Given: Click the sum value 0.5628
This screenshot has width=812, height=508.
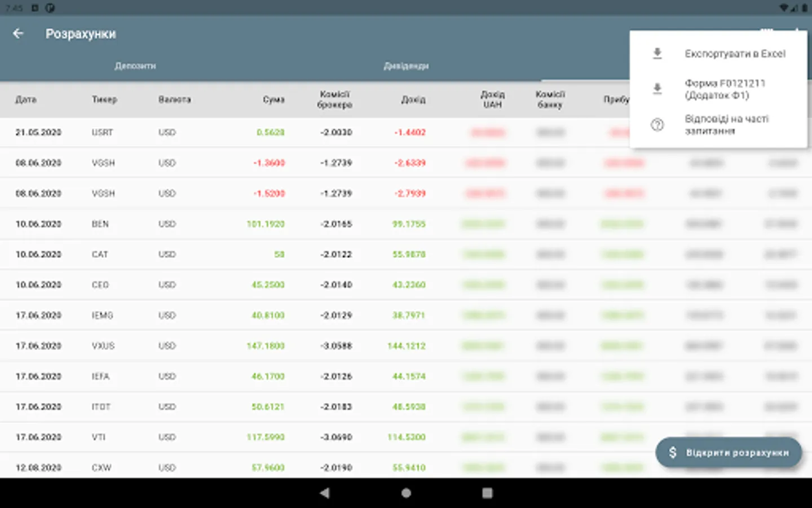Looking at the screenshot, I should 271,133.
